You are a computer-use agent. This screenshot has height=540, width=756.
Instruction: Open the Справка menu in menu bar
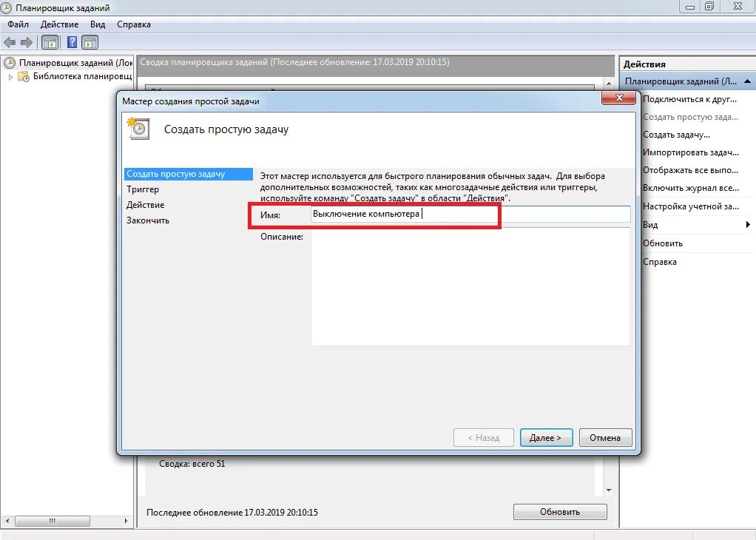pos(134,24)
